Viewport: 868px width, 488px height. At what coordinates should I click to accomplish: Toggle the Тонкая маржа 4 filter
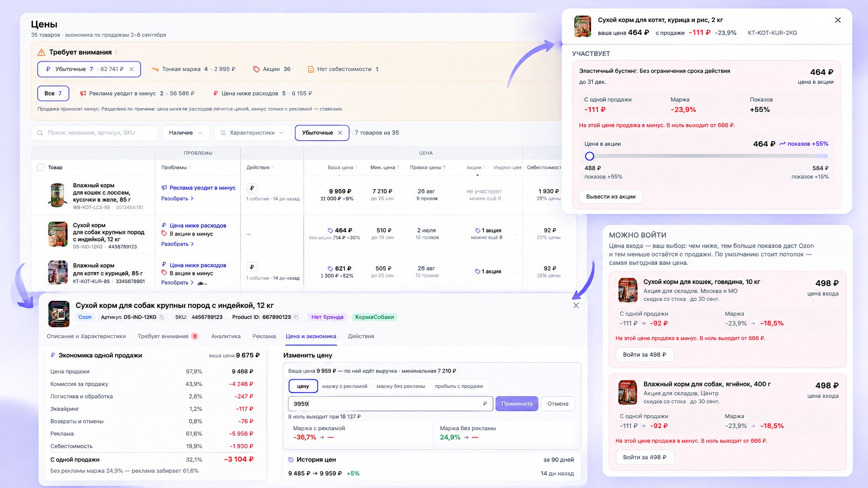[x=194, y=69]
